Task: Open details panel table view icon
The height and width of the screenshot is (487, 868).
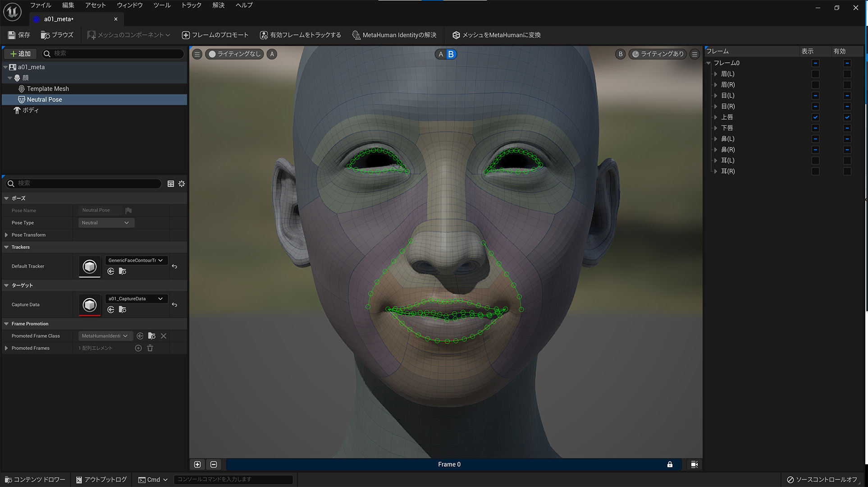Action: 171,184
